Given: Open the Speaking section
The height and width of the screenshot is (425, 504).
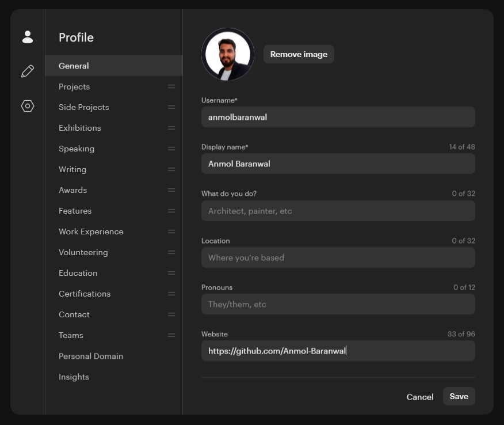Looking at the screenshot, I should [114, 149].
